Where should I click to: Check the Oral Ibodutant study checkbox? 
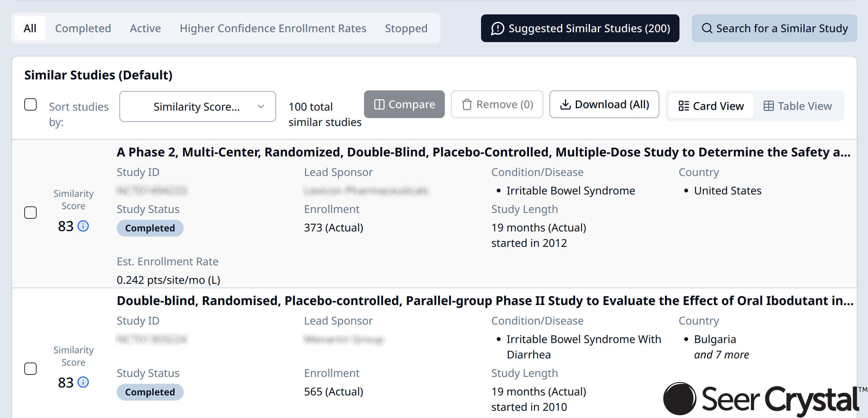pos(30,369)
